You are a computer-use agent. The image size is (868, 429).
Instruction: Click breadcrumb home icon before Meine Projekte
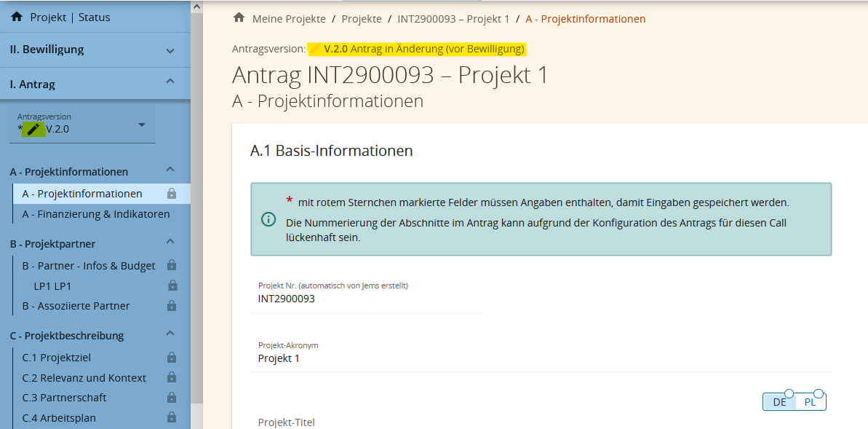239,18
